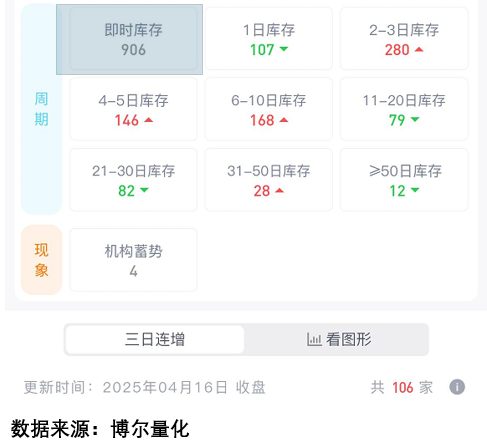Viewport: 487px width, 442px height.
Task: Click the green down arrow beside 79
Action: 415,119
